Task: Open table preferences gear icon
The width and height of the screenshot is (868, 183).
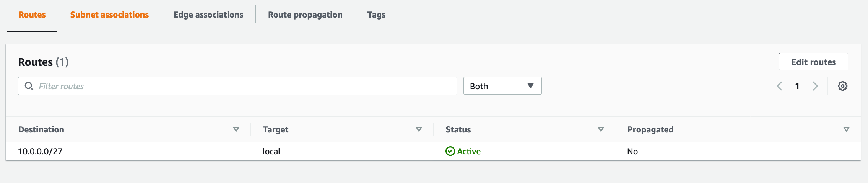Action: pyautogui.click(x=842, y=86)
